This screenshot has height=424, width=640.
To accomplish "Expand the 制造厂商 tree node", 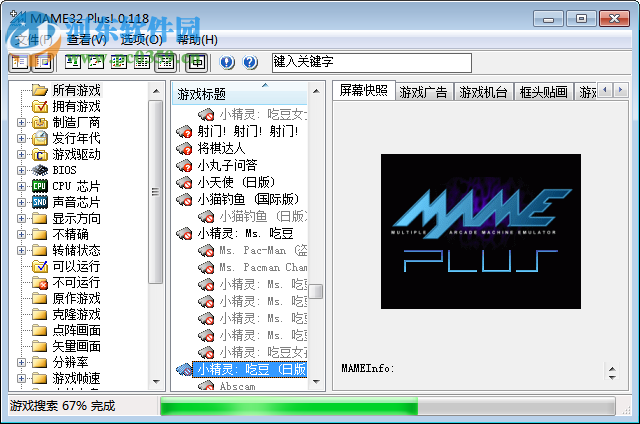I will tap(22, 122).
